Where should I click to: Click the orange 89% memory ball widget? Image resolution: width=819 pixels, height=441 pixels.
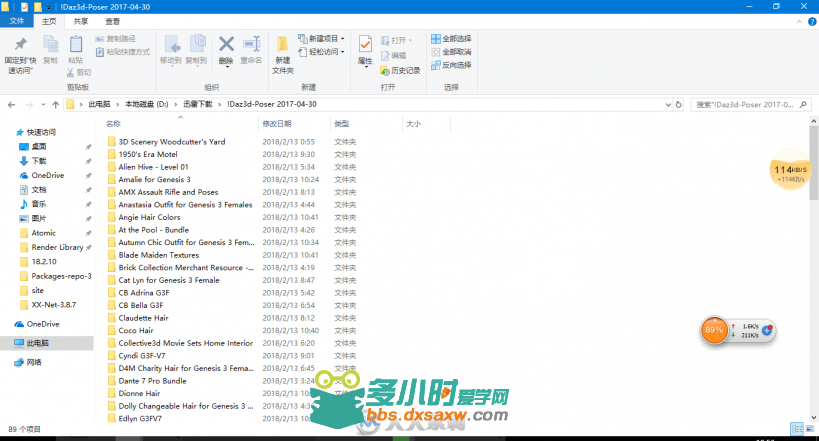714,330
